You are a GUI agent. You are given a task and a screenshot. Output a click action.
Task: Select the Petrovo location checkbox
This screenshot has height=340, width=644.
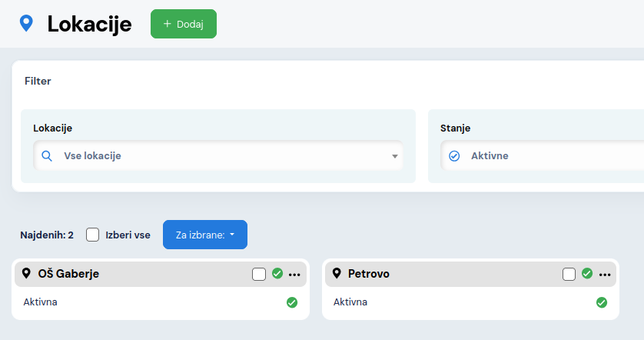coord(569,275)
